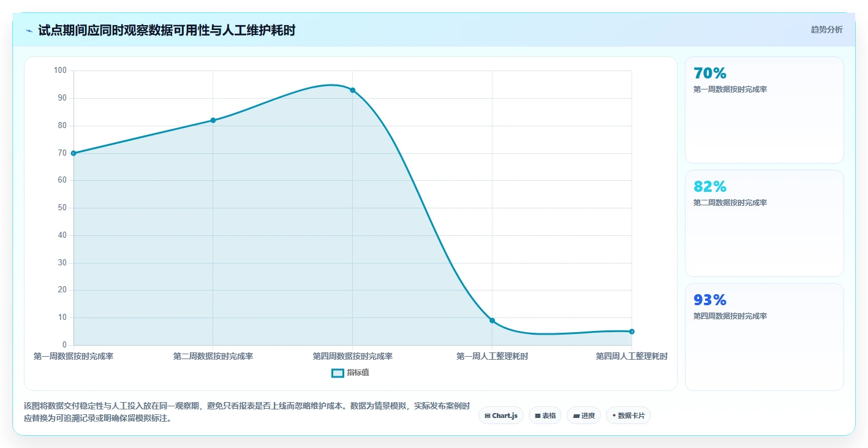The image size is (868, 448).
Task: Click the x-axis label 第一周数据按时完成率
Action: [74, 356]
